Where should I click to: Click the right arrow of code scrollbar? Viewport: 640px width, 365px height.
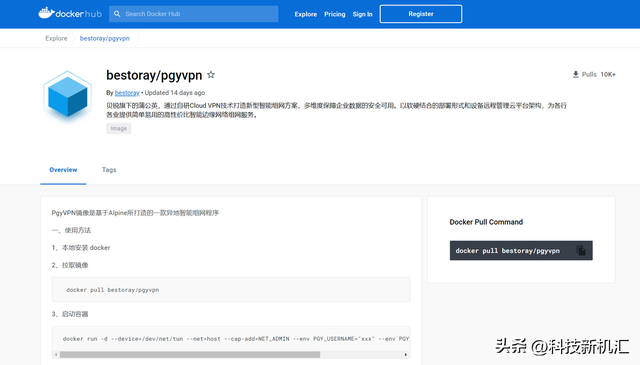[406, 354]
